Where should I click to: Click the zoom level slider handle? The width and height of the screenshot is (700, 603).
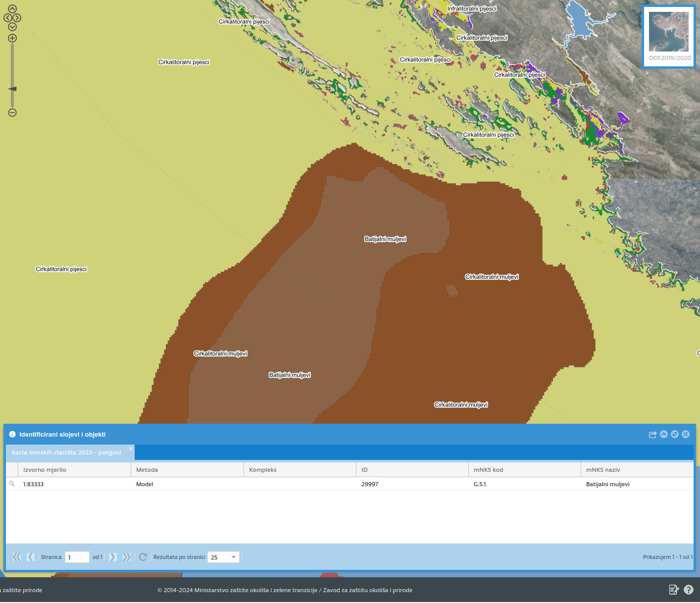[12, 89]
